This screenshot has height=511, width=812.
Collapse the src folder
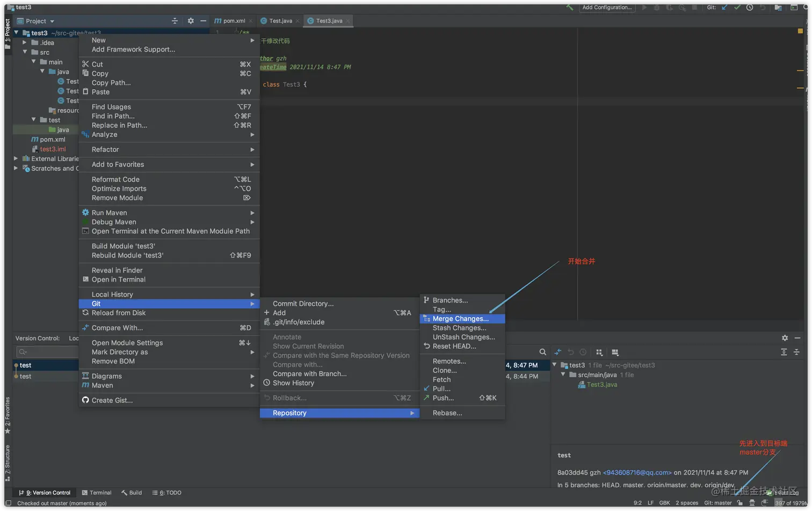click(25, 52)
